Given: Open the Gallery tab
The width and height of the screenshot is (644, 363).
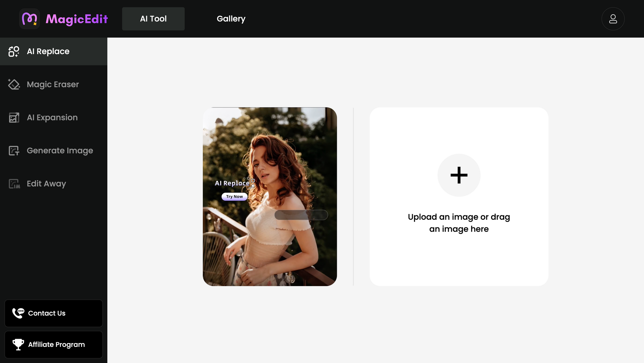Looking at the screenshot, I should [x=231, y=19].
